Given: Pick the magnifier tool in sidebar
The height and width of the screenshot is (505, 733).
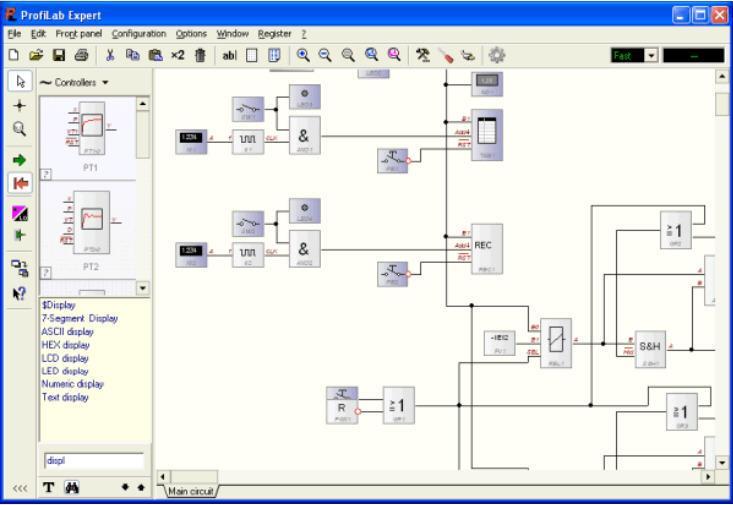Looking at the screenshot, I should (x=20, y=129).
